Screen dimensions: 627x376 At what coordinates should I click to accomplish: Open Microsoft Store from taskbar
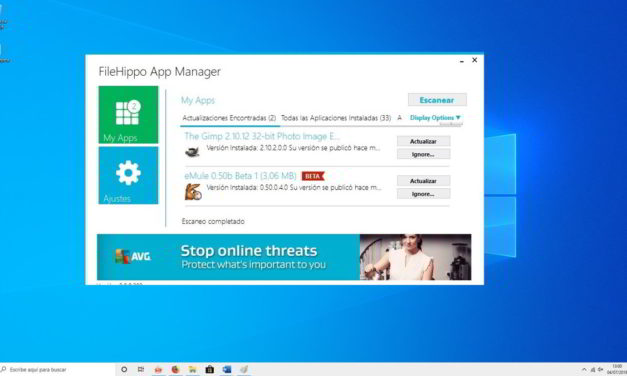coord(210,370)
